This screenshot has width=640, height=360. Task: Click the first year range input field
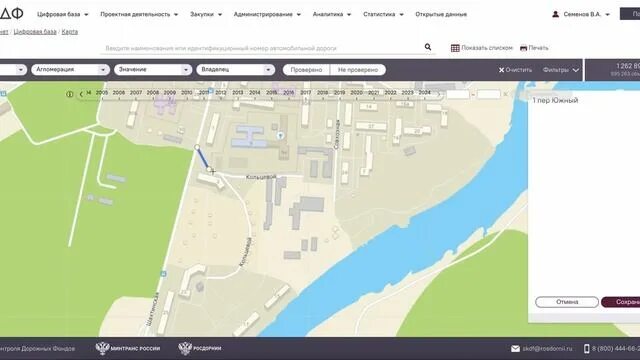[458, 94]
